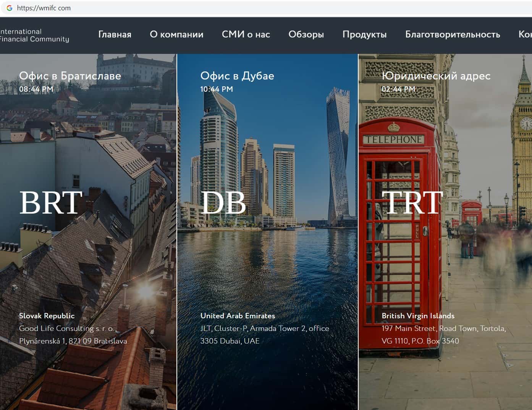Go to СМИ о нас page
532x410 pixels.
[x=246, y=34]
